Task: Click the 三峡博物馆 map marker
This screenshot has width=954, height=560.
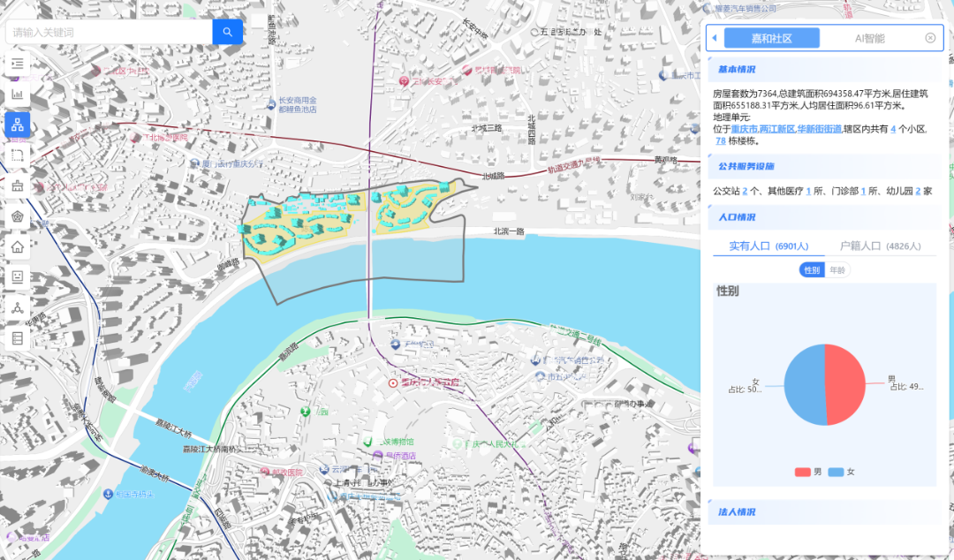Action: (367, 442)
